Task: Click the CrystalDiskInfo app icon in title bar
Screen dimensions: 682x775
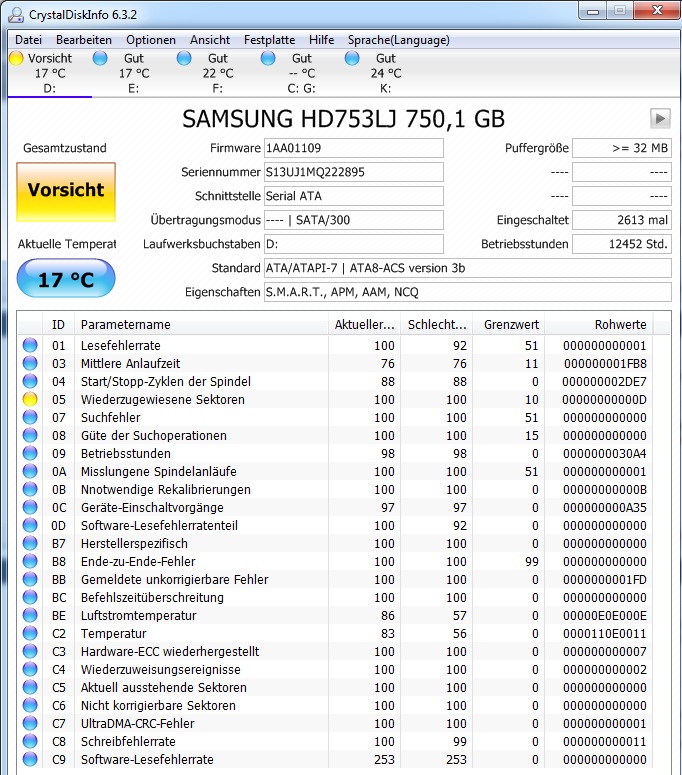Action: 16,14
